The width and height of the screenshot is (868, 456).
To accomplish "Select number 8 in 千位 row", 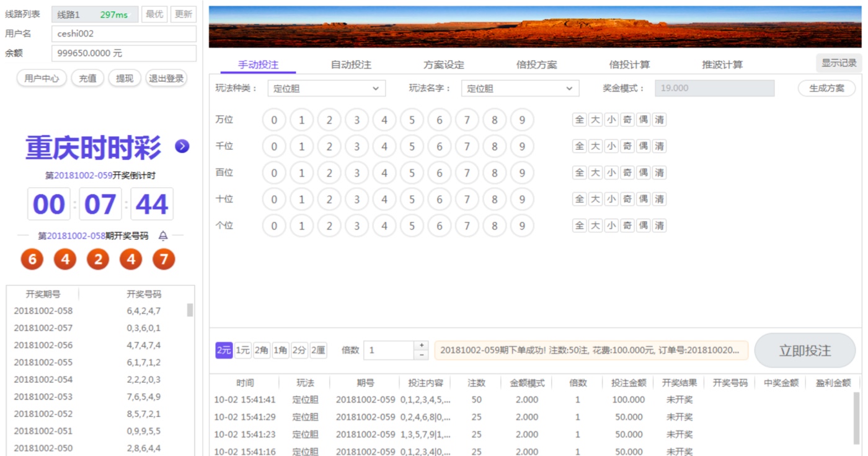I will [494, 147].
